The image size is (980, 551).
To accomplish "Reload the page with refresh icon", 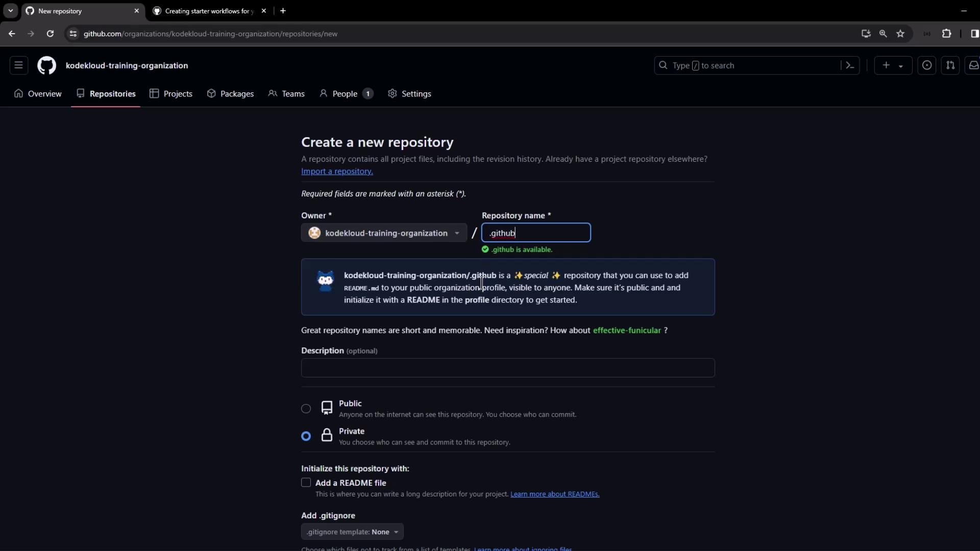I will coord(50,34).
